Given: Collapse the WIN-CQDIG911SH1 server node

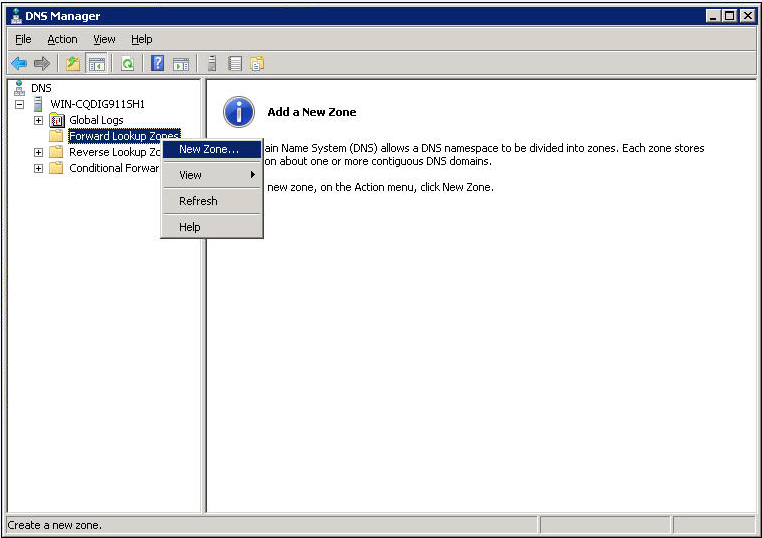Looking at the screenshot, I should click(x=19, y=104).
